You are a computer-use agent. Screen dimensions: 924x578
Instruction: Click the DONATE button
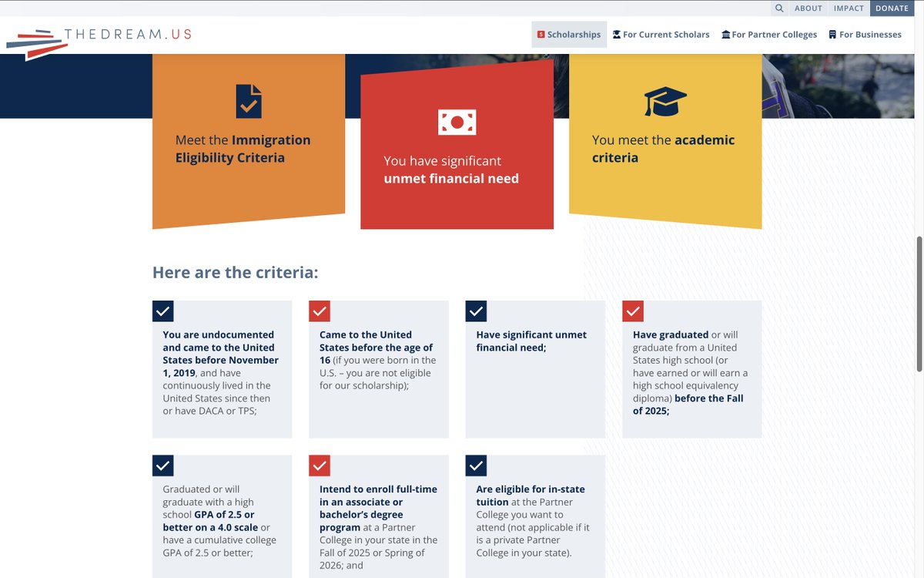tap(892, 8)
